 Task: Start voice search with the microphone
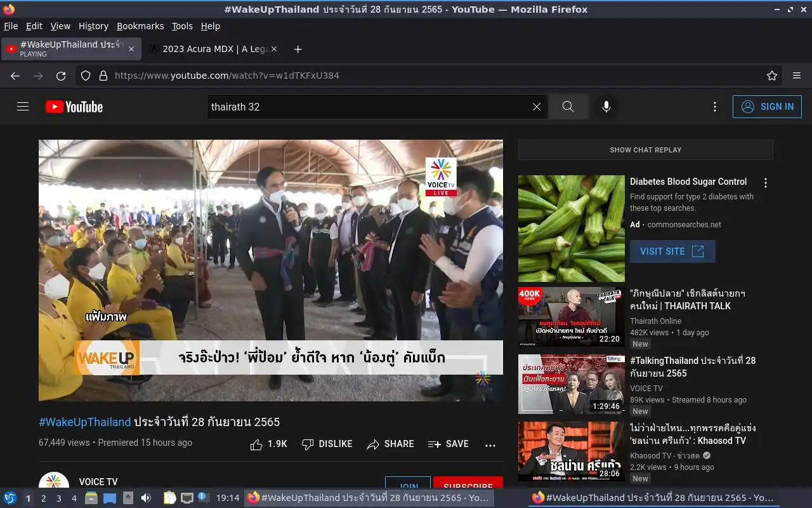pos(606,107)
